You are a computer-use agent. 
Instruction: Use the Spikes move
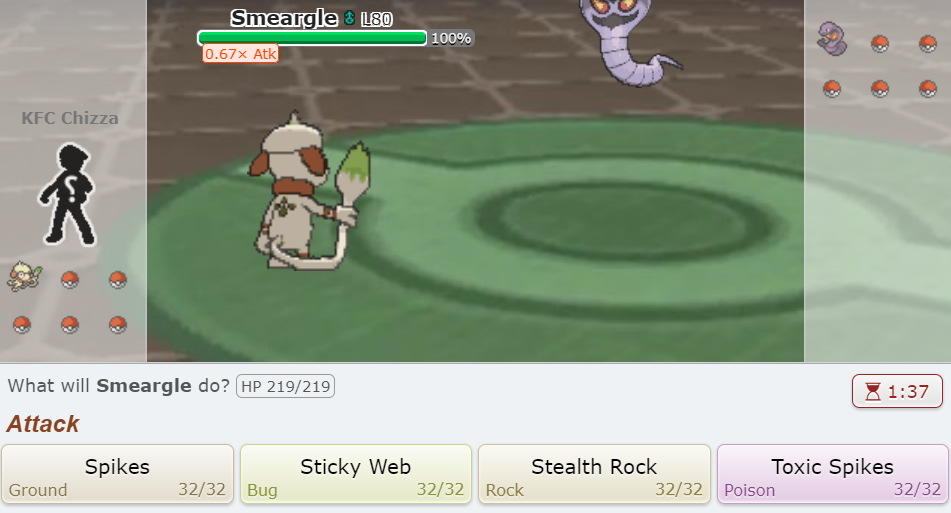click(x=118, y=474)
